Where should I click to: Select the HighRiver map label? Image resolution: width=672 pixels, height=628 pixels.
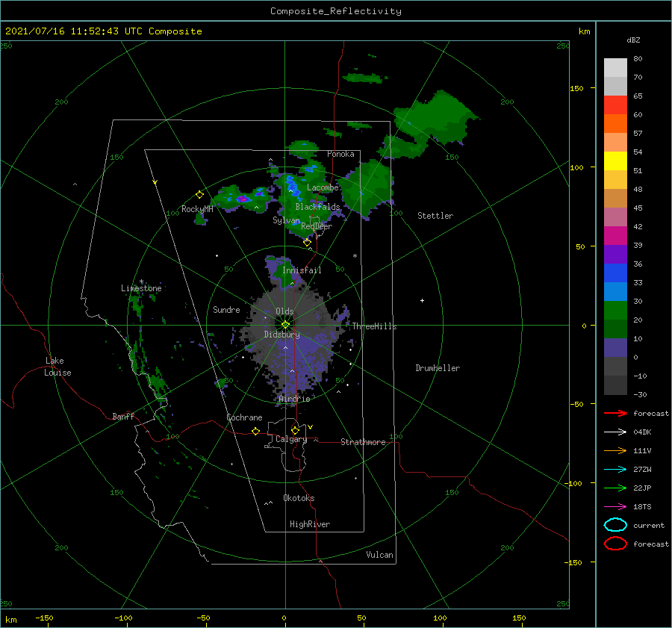[x=310, y=524]
